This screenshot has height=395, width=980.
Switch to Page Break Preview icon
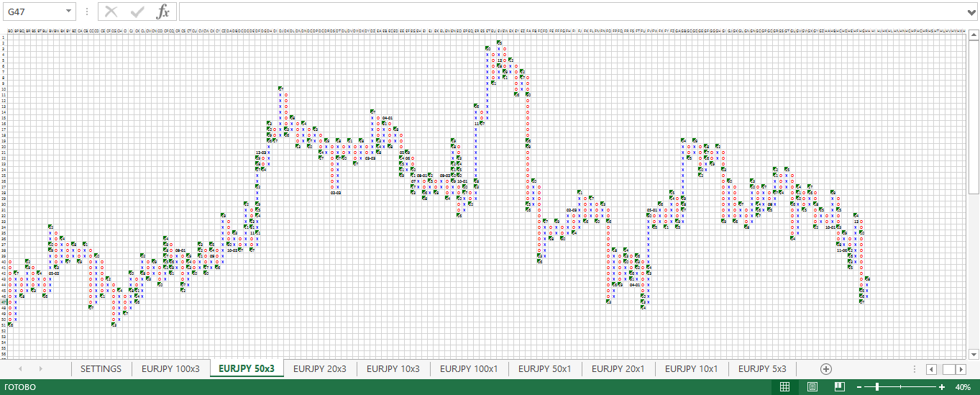(x=839, y=387)
